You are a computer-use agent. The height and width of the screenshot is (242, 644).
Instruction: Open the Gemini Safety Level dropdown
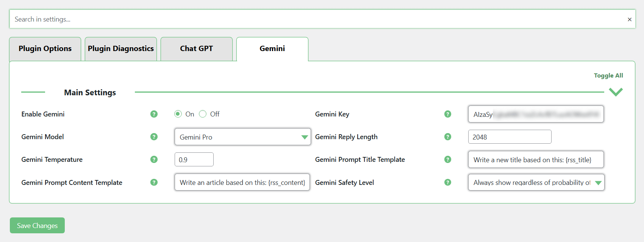536,182
